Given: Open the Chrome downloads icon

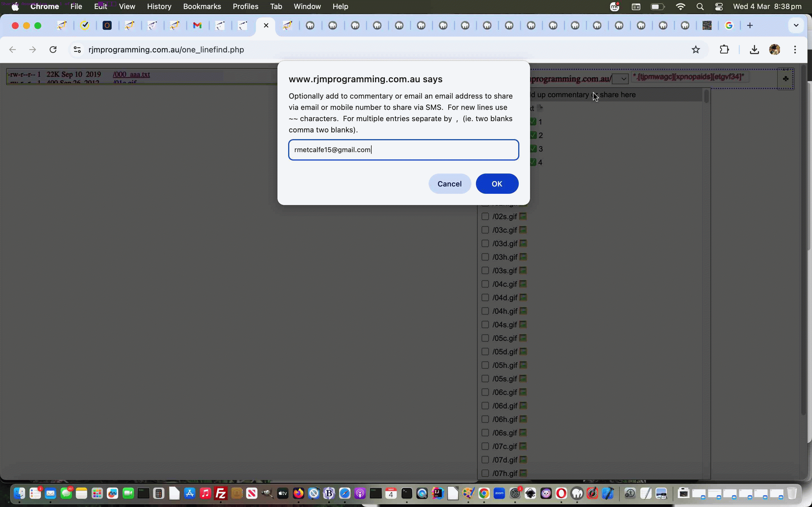Looking at the screenshot, I should (754, 50).
